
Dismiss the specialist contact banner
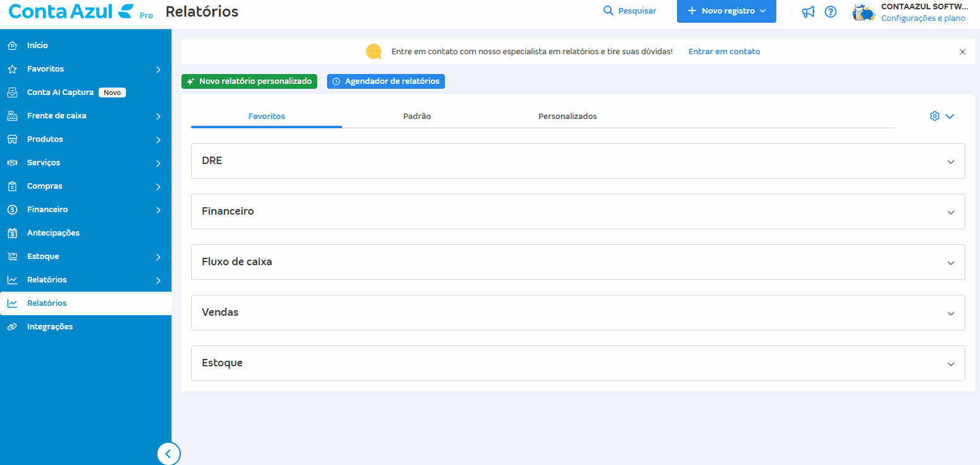coord(962,52)
